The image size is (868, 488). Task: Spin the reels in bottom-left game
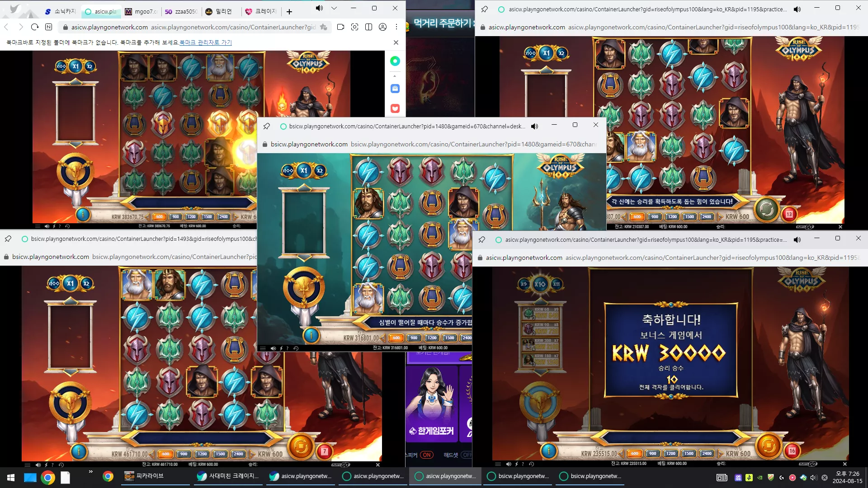coord(301,446)
